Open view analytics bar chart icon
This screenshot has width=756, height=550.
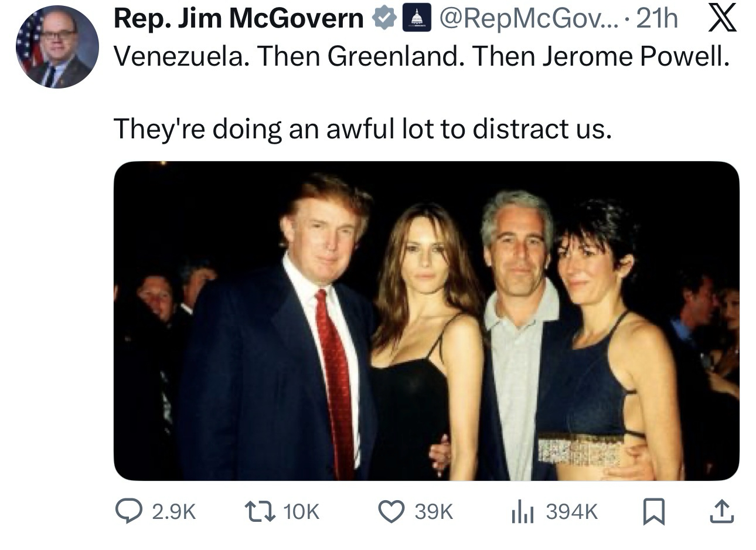pos(520,512)
